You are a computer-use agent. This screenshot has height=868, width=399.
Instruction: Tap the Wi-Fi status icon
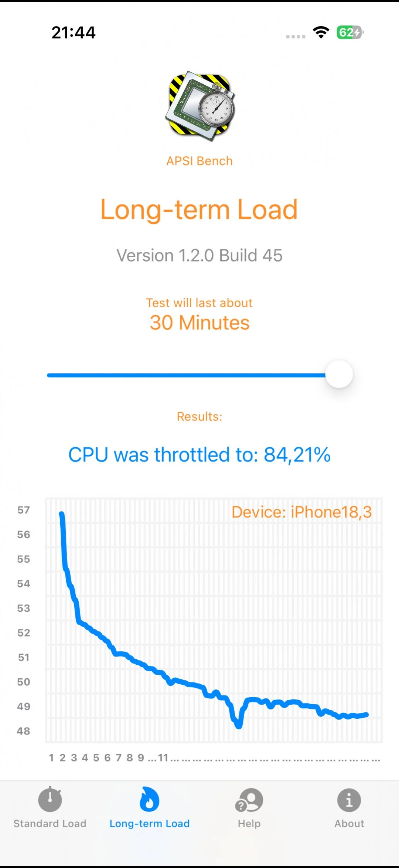pyautogui.click(x=321, y=33)
